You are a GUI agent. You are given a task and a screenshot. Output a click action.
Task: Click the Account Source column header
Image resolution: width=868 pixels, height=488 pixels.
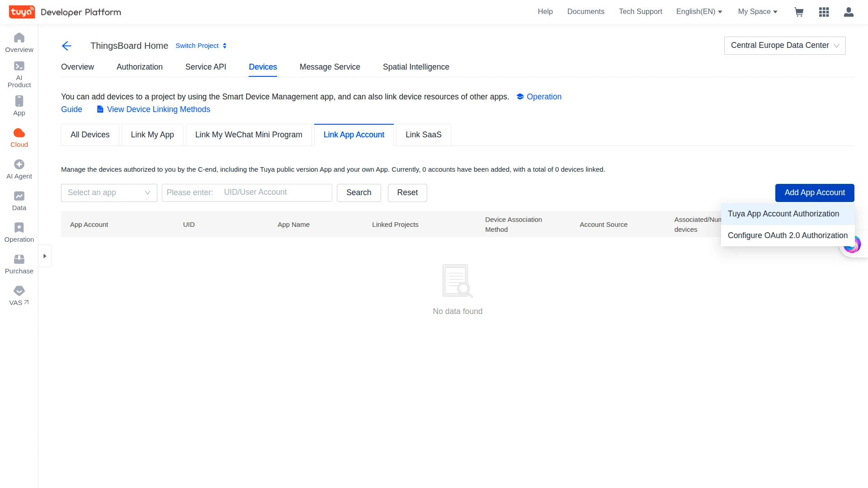604,225
